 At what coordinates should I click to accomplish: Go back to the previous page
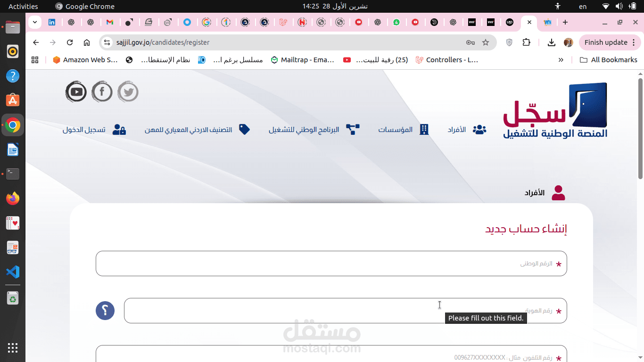click(x=36, y=42)
